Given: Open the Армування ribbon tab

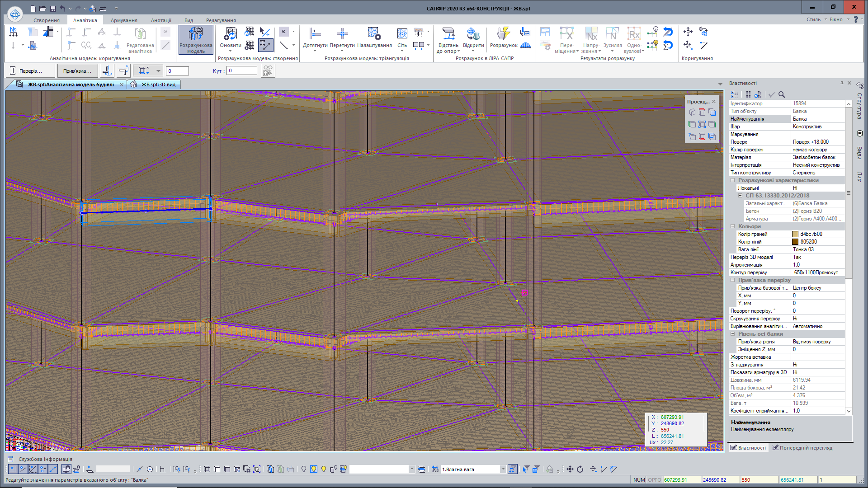Looking at the screenshot, I should click(124, 20).
